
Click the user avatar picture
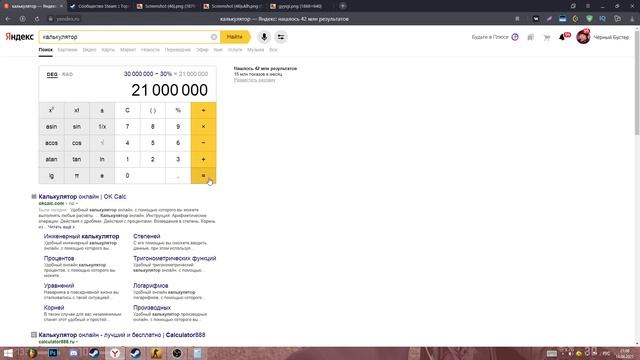583,37
